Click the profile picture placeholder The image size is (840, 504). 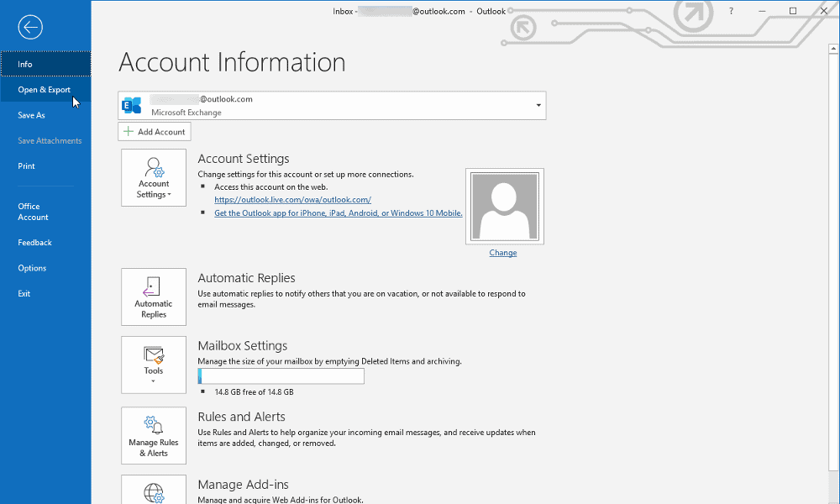(505, 206)
